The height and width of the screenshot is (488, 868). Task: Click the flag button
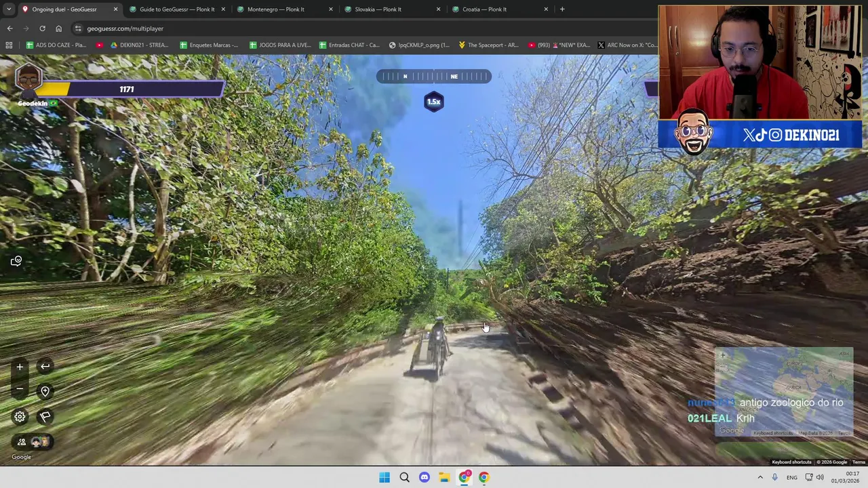click(x=45, y=417)
